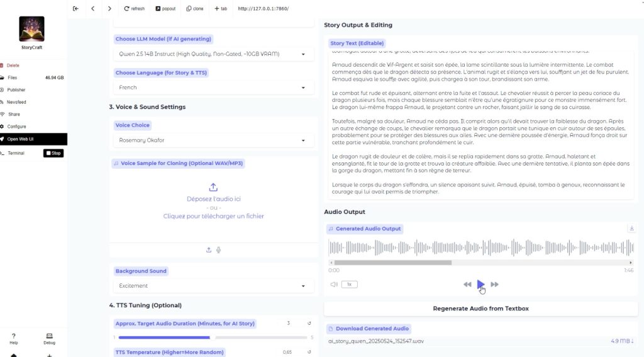Change playback speed with the 1x button
Screen dimensions: 644x357
click(348, 285)
